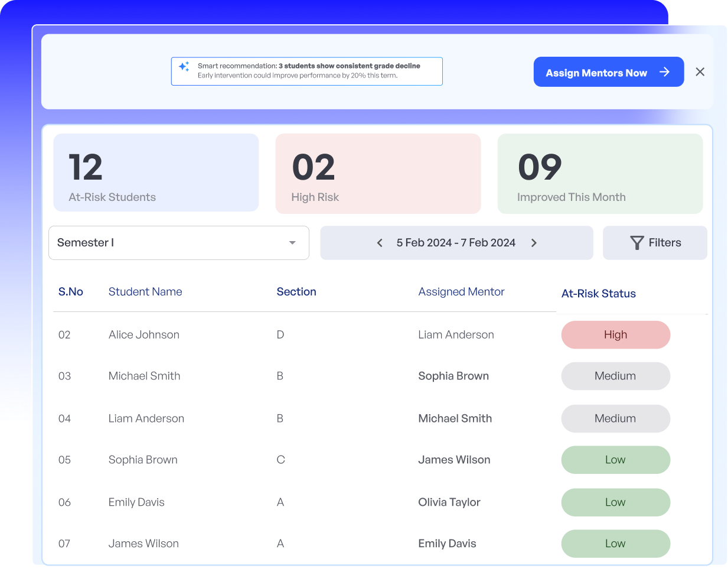
Task: Open the Improved This Month card
Action: tap(600, 173)
